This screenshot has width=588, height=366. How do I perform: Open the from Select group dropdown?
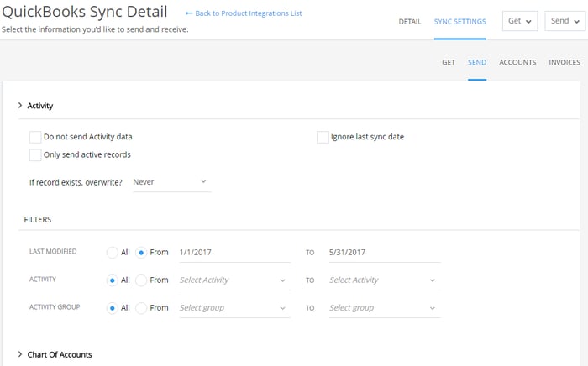click(x=234, y=308)
